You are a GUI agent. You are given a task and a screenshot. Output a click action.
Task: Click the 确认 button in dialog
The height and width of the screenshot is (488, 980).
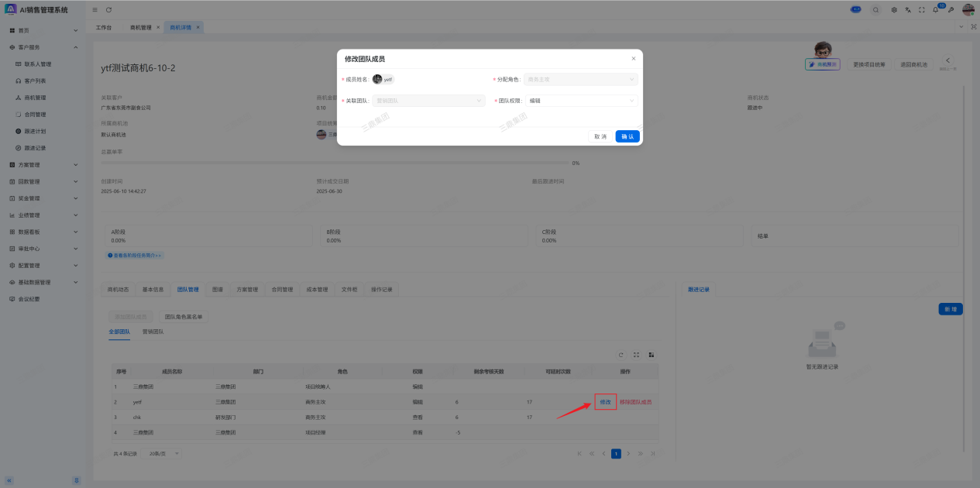(x=628, y=136)
